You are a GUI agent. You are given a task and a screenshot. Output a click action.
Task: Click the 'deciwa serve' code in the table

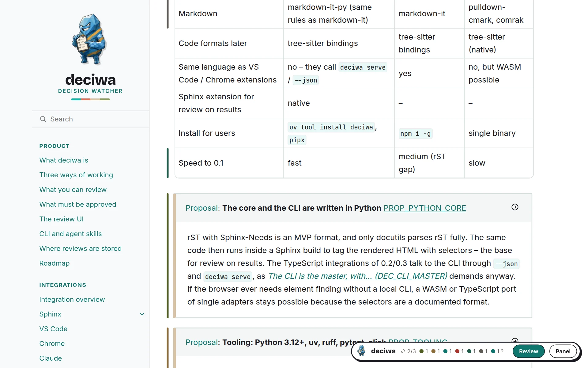(363, 67)
